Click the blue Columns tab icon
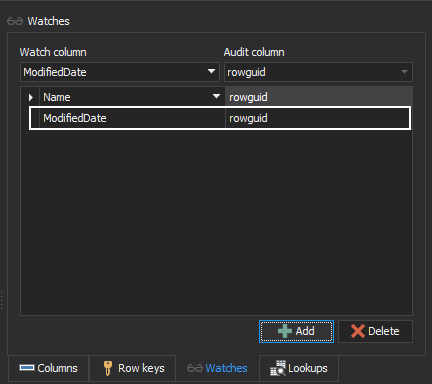The width and height of the screenshot is (432, 384). click(x=27, y=368)
